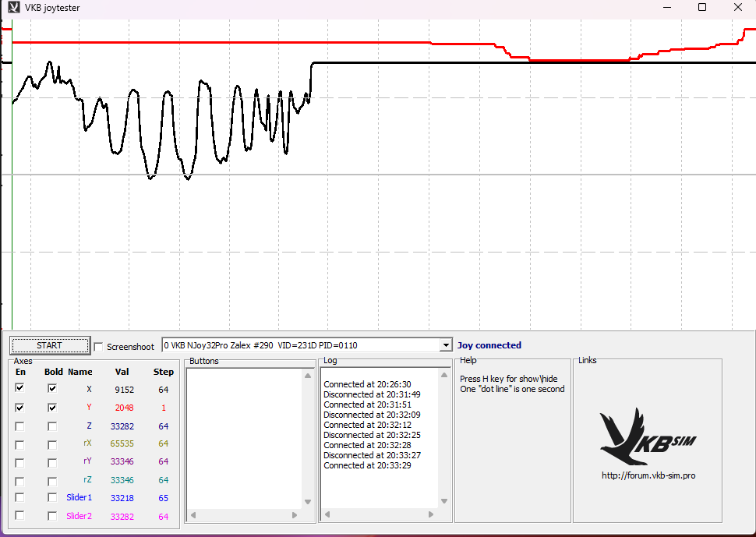Close the VKB joytester window
756x537 pixels.
pos(737,8)
